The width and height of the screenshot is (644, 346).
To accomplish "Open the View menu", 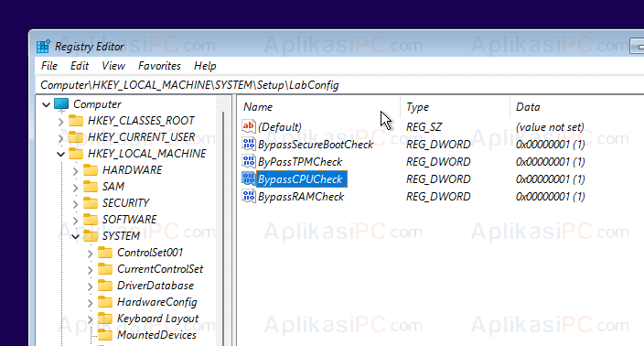I will click(x=113, y=66).
